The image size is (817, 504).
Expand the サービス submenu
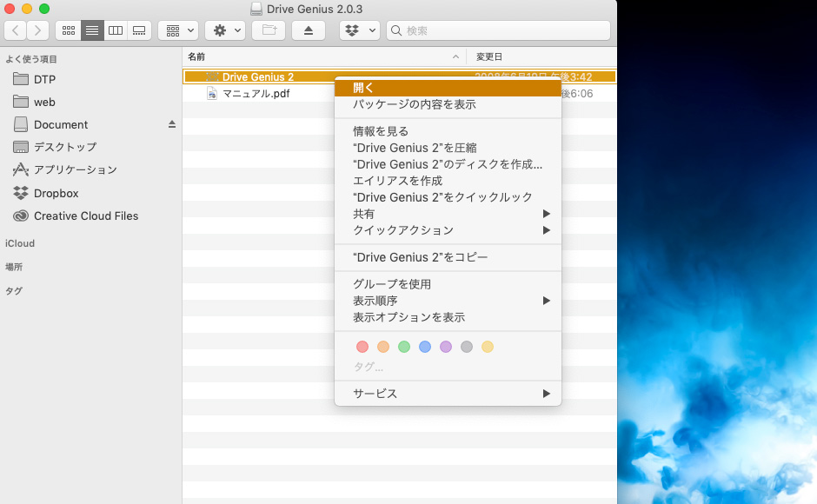[448, 394]
